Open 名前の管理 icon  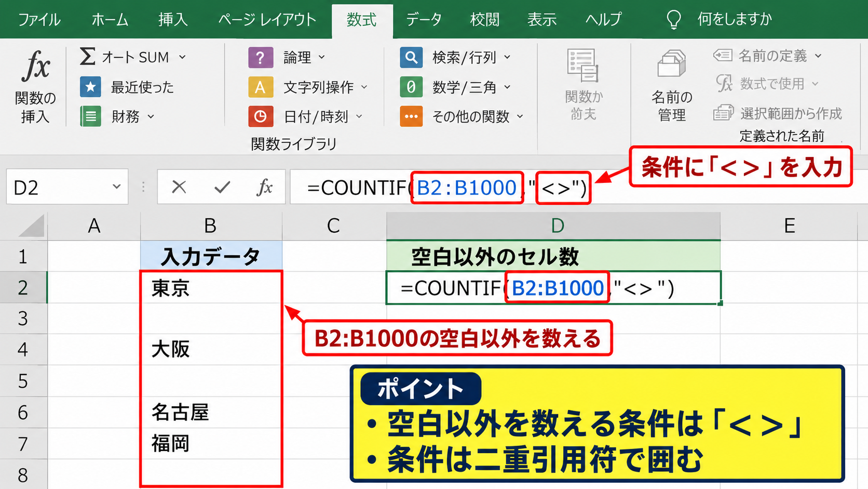pyautogui.click(x=672, y=65)
